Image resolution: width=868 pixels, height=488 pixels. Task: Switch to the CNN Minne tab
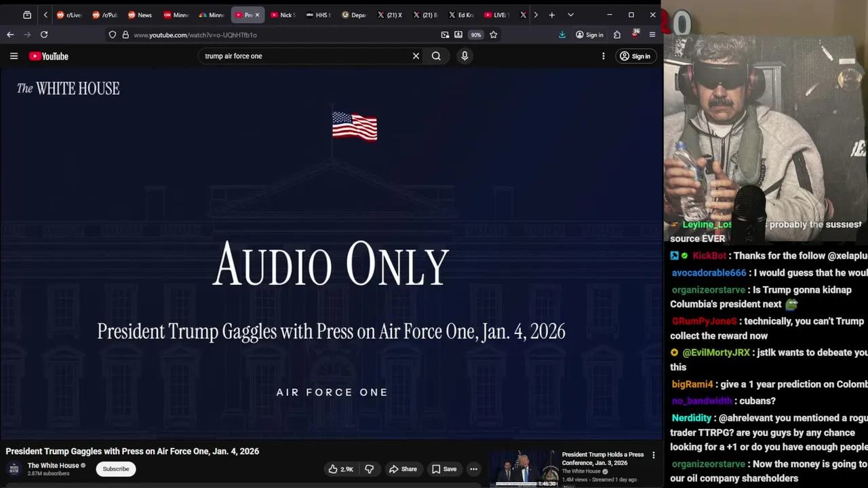pos(176,15)
